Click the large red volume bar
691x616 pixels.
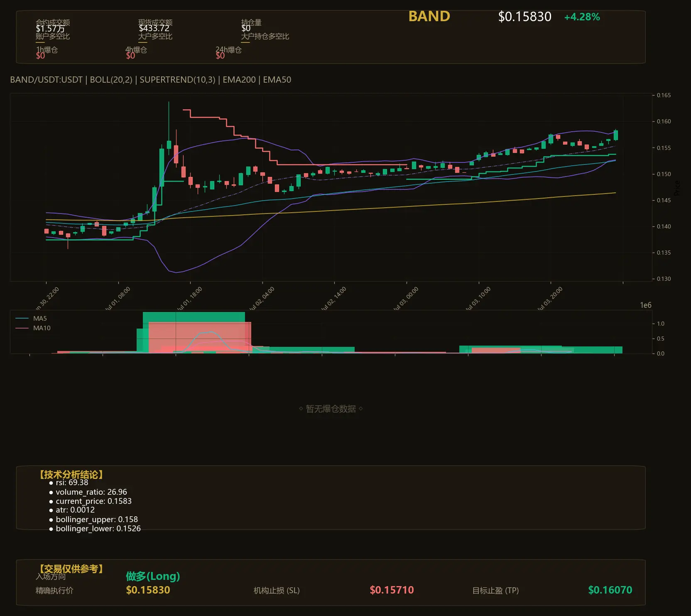point(200,337)
